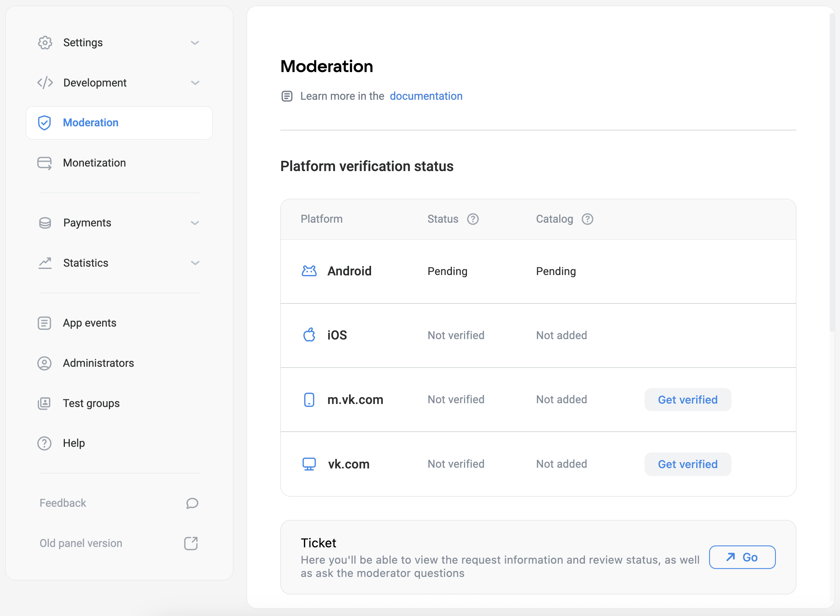The width and height of the screenshot is (840, 616).
Task: Click the Monetization card icon
Action: [44, 163]
